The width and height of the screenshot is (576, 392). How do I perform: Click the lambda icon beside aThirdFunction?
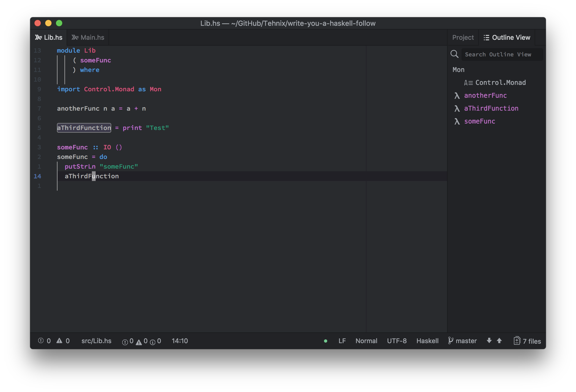[457, 108]
